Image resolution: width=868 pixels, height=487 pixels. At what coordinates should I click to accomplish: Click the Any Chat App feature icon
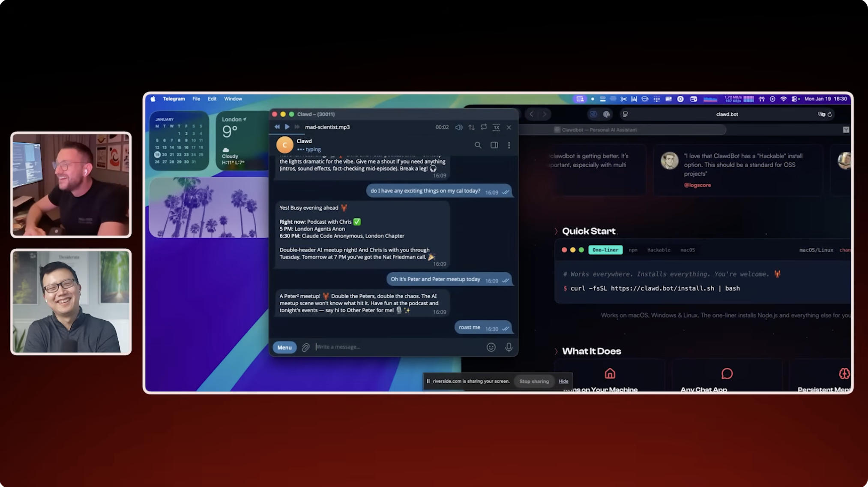coord(727,374)
